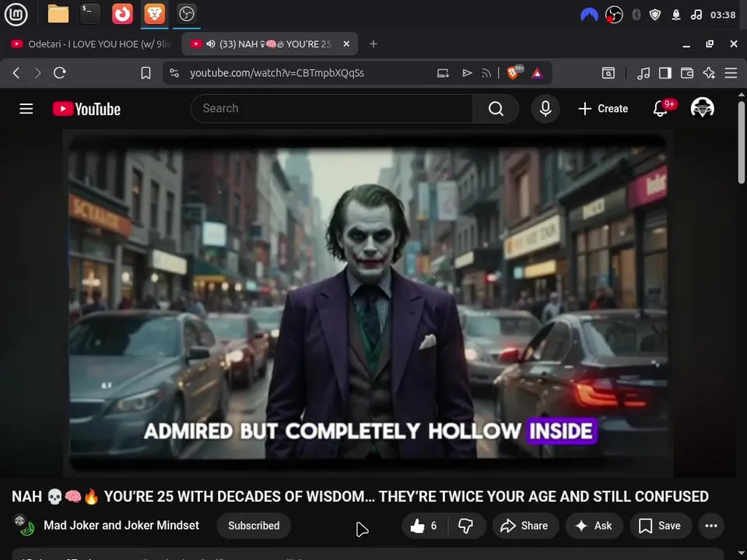
Task: Open the Linux Mint start menu
Action: (16, 14)
